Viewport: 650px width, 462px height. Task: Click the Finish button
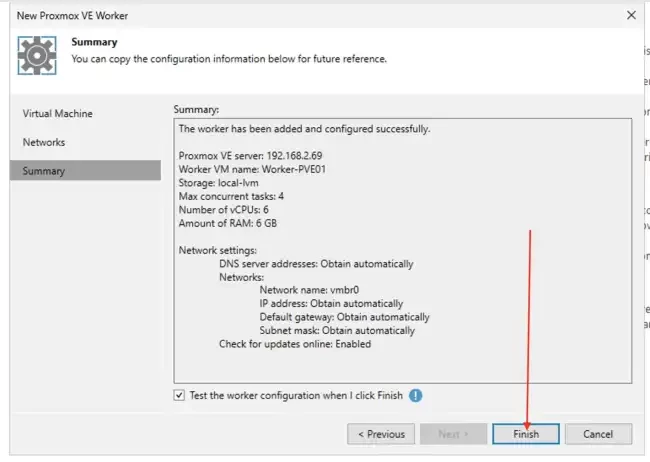526,434
